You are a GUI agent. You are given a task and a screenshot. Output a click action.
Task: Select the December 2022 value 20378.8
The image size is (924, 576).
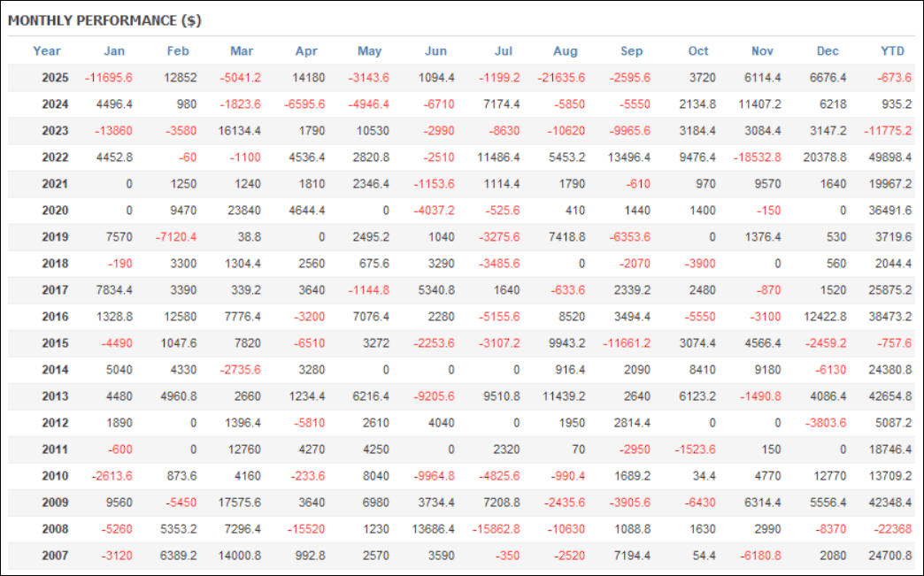tap(822, 157)
